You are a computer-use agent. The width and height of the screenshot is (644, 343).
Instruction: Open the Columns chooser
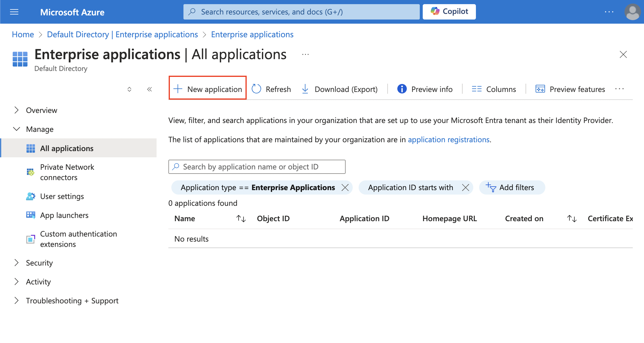(494, 89)
